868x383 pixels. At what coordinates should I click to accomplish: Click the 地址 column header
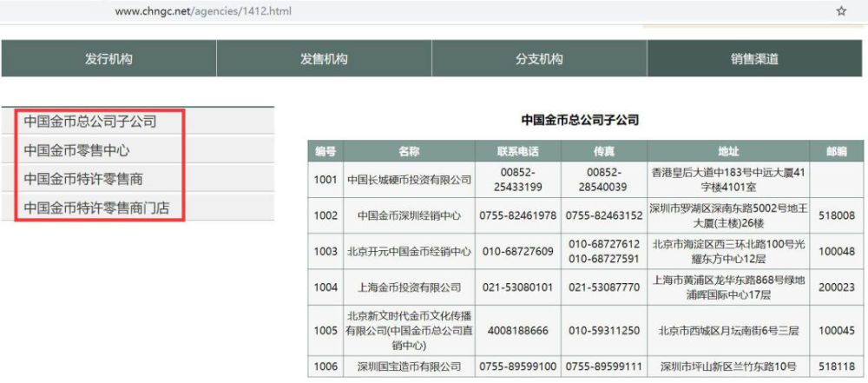point(728,151)
